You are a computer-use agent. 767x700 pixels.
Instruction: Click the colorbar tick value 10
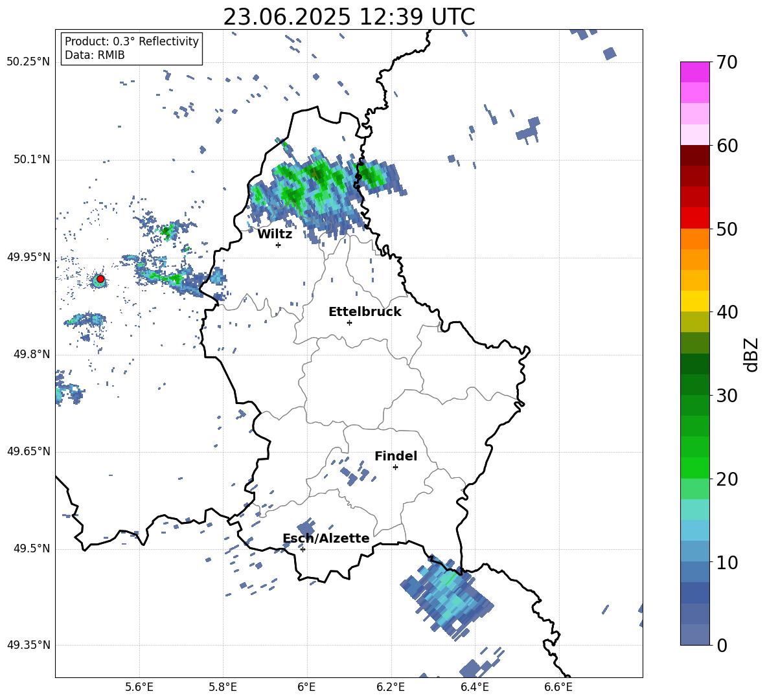point(727,562)
